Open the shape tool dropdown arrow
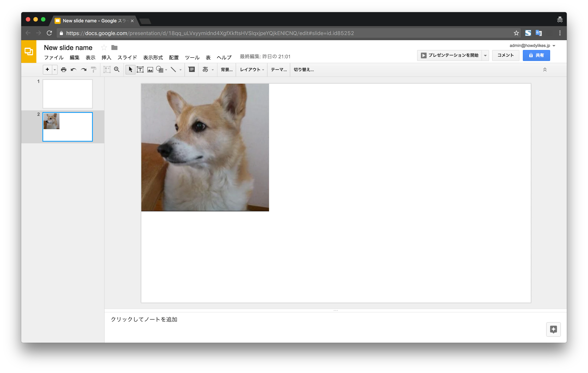Viewport: 588px width, 373px height. click(x=166, y=70)
